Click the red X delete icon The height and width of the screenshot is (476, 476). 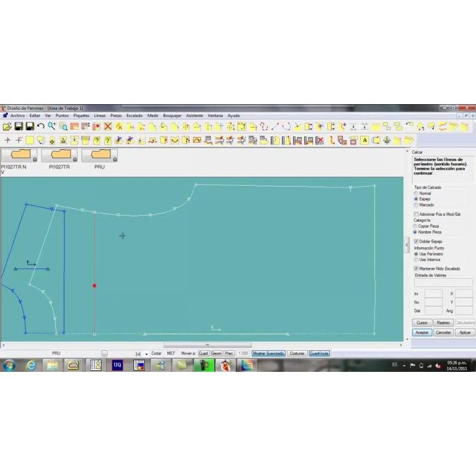(x=108, y=126)
